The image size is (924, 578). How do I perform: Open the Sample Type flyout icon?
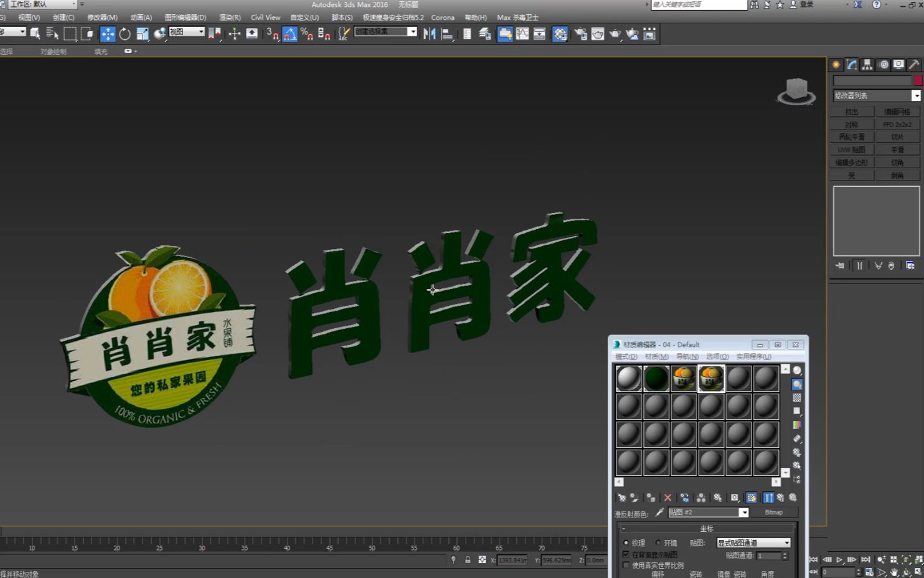click(797, 371)
